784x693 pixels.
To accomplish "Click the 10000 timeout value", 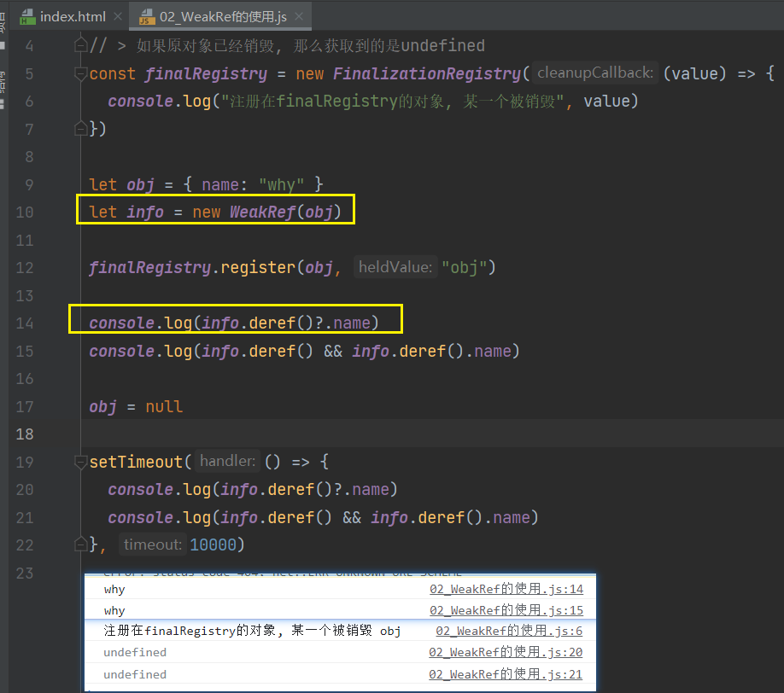I will pos(213,544).
